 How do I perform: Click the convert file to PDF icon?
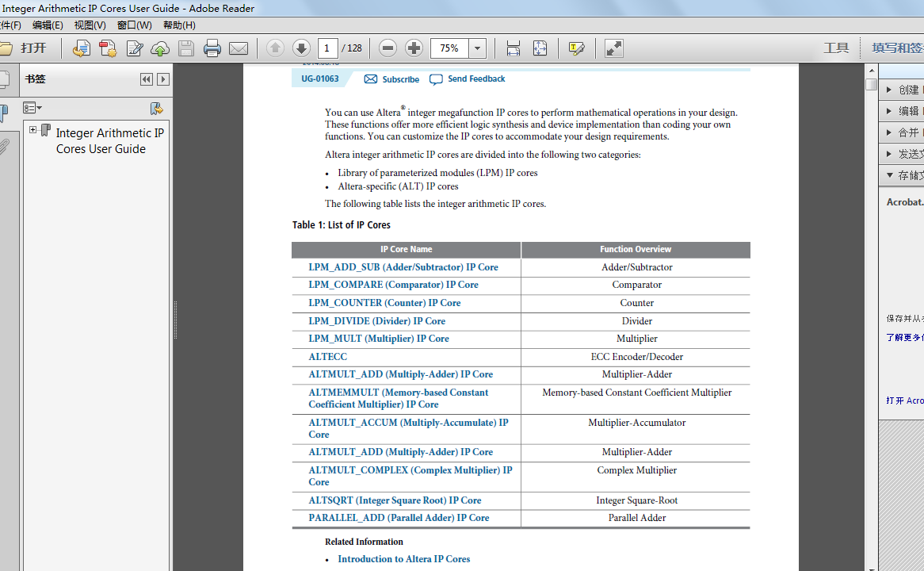click(x=82, y=48)
